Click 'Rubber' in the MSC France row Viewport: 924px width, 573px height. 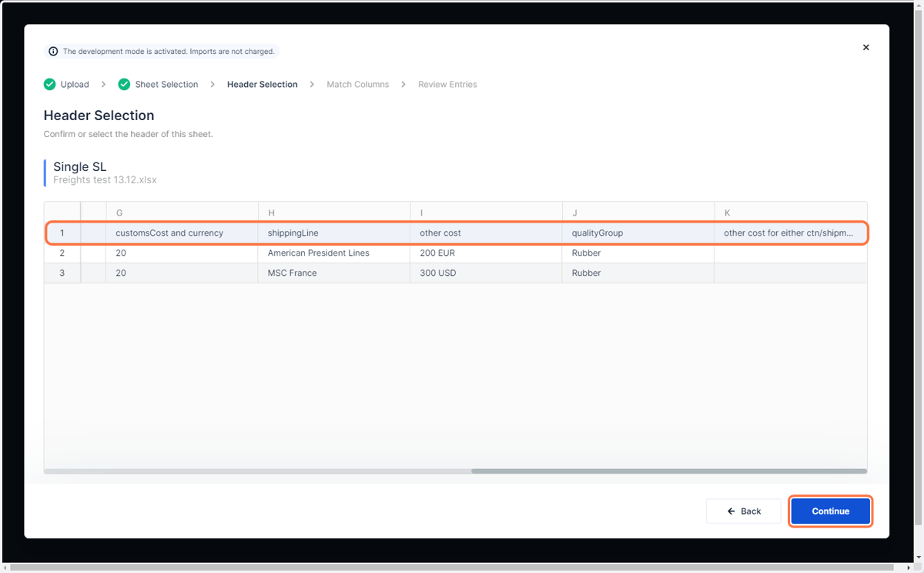click(638, 273)
